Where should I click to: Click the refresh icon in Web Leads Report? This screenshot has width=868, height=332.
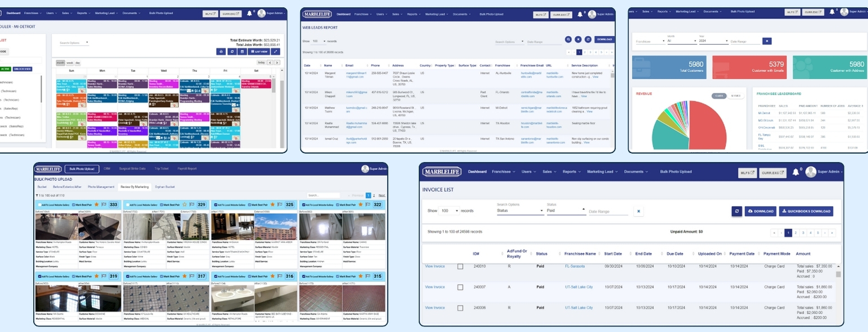[588, 39]
